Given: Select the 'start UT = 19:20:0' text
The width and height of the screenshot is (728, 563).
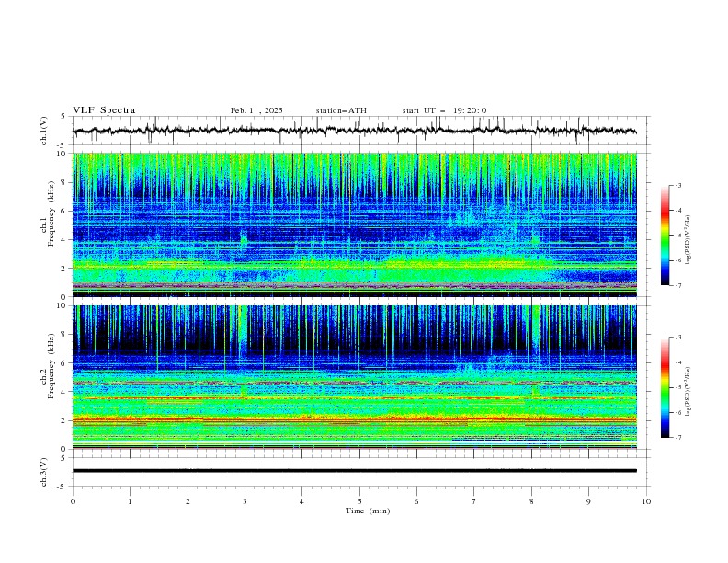Looking at the screenshot, I should (444, 110).
